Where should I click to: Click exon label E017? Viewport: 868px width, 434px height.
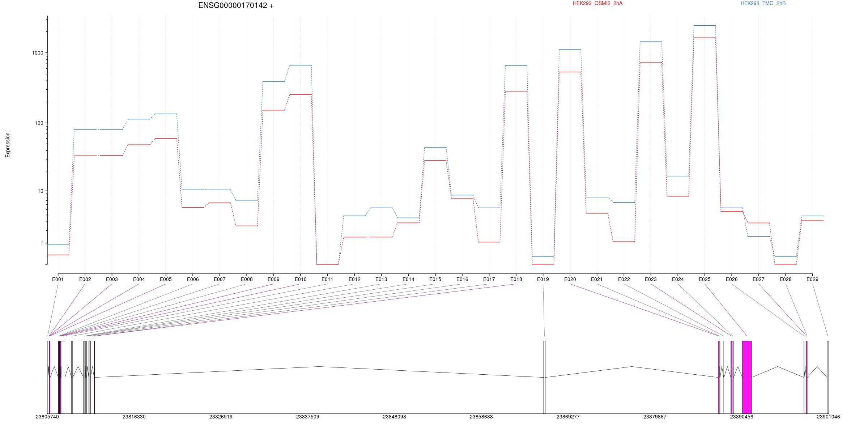tap(489, 279)
